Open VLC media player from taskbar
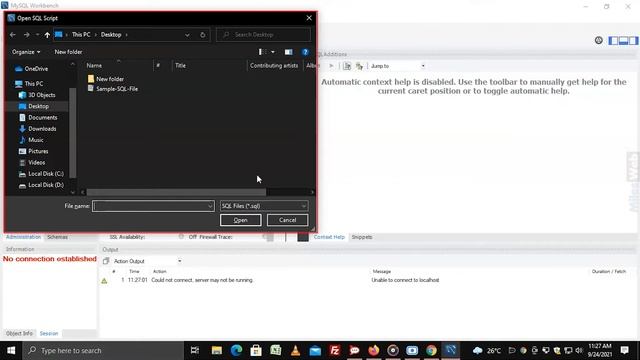The image size is (640, 360). (296, 351)
